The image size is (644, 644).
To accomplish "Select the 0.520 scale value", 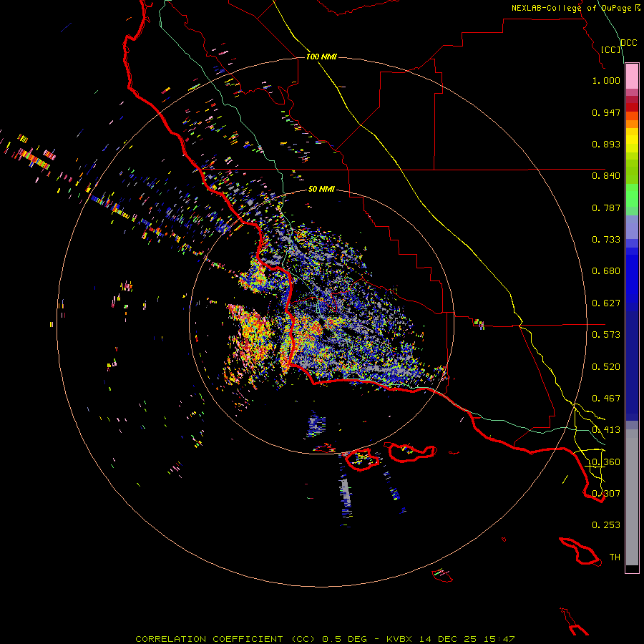I will 606,367.
